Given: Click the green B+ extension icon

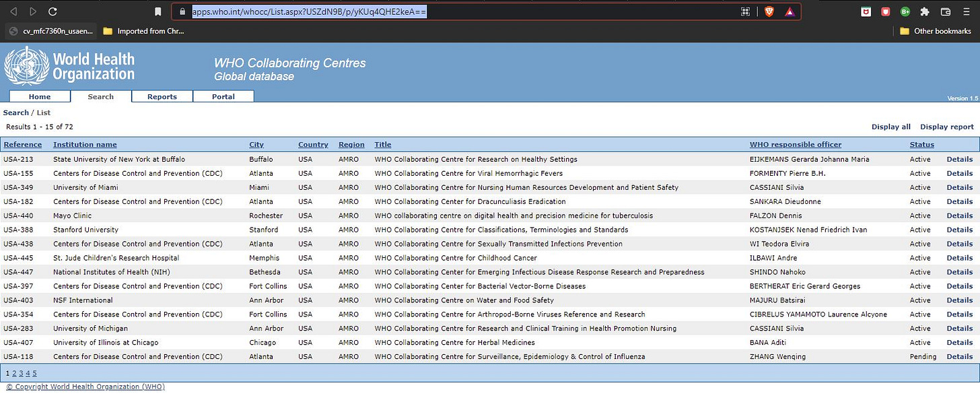Looking at the screenshot, I should point(905,11).
